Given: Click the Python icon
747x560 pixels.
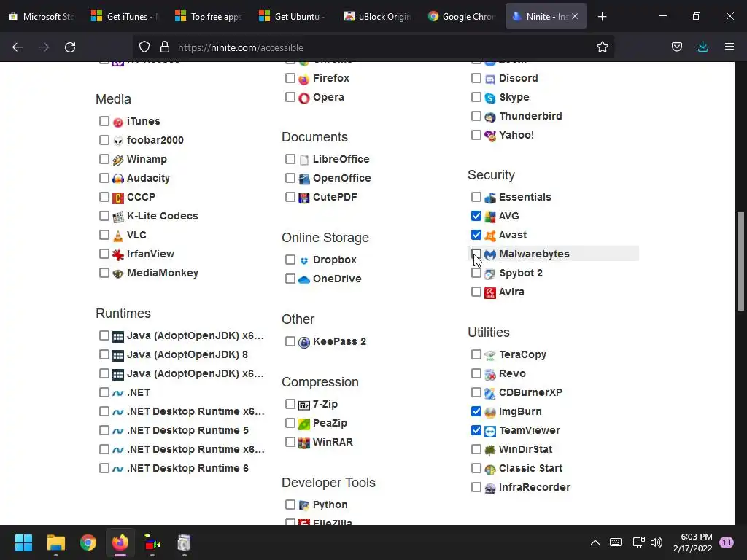Looking at the screenshot, I should click(304, 505).
